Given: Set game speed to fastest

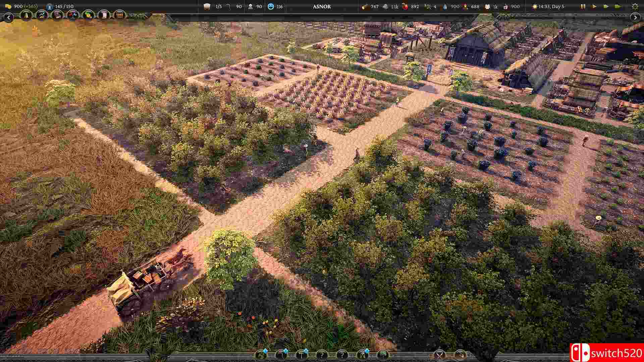Looking at the screenshot, I should [x=618, y=6].
